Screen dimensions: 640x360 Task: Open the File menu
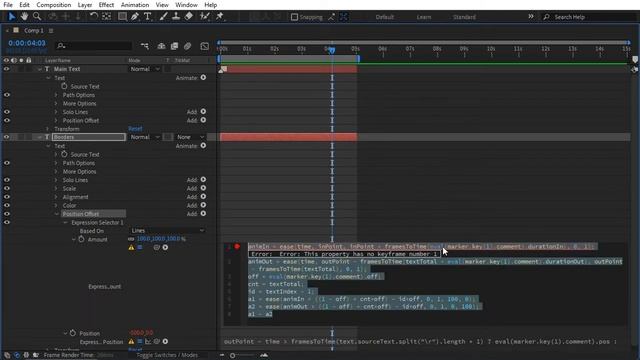(8, 5)
